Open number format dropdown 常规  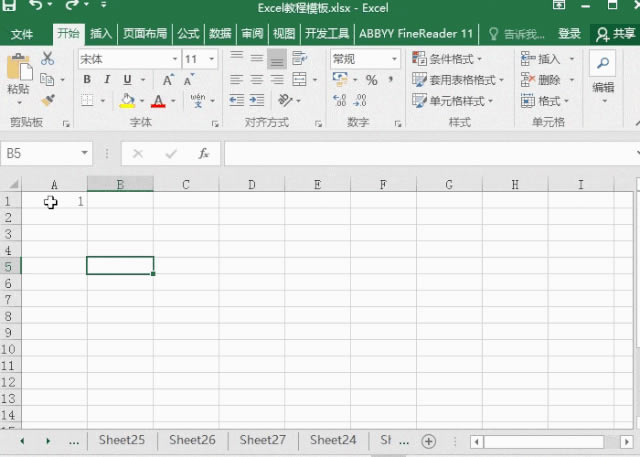coord(394,59)
